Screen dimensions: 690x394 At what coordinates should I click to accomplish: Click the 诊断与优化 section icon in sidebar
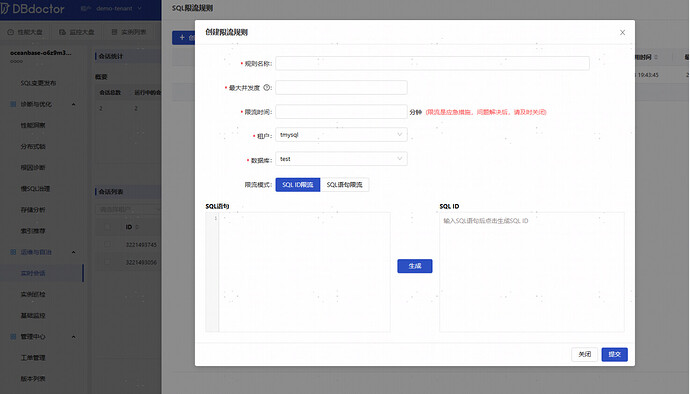click(13, 104)
